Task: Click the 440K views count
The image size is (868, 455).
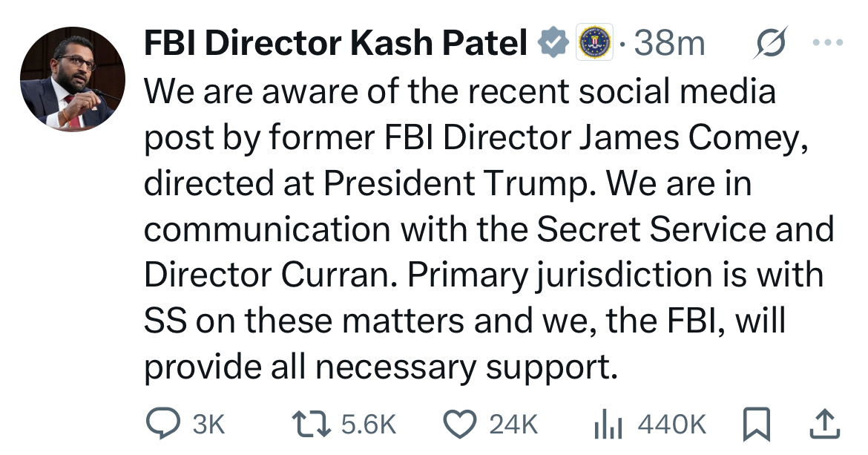Action: 671,425
